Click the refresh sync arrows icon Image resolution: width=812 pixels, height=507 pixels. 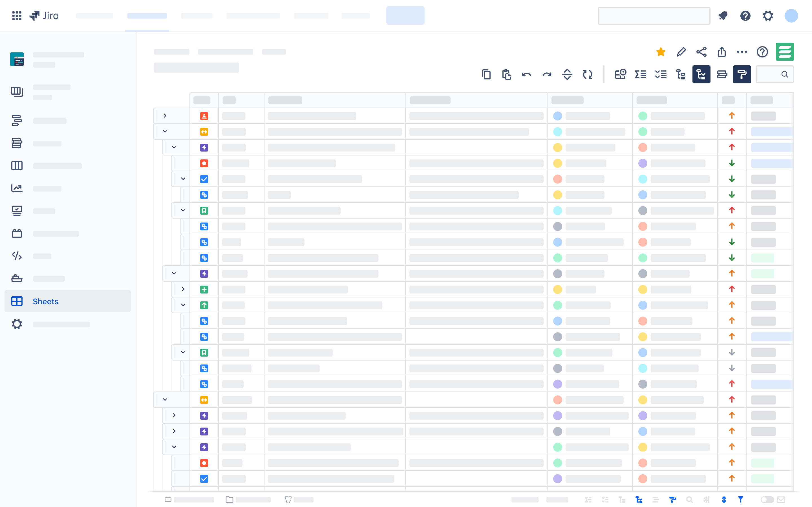[x=587, y=74]
